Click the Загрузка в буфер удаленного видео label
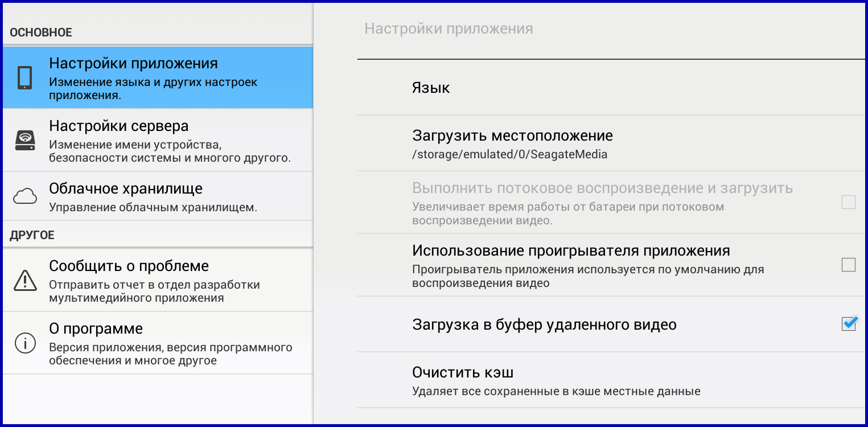This screenshot has width=868, height=427. click(544, 325)
